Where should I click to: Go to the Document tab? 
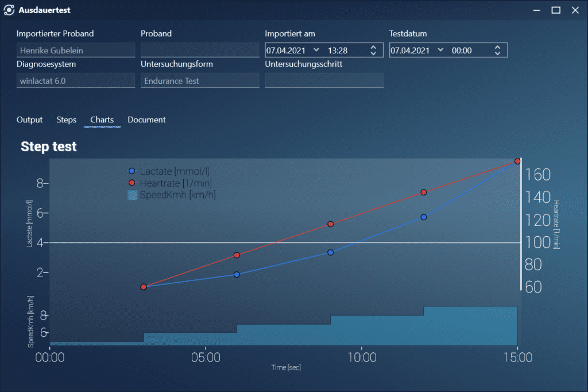[x=146, y=120]
